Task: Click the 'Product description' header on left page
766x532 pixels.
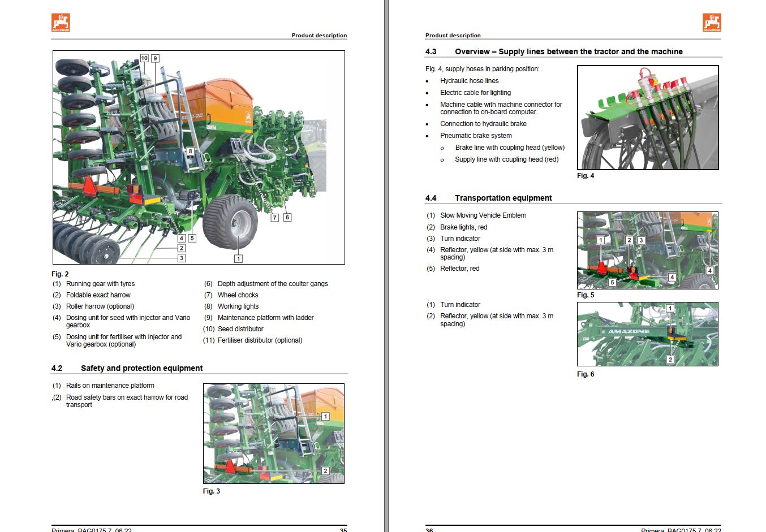Action: (319, 35)
